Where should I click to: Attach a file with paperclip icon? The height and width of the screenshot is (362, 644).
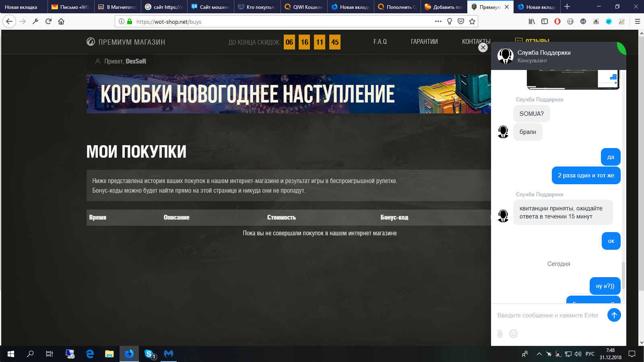point(500,334)
